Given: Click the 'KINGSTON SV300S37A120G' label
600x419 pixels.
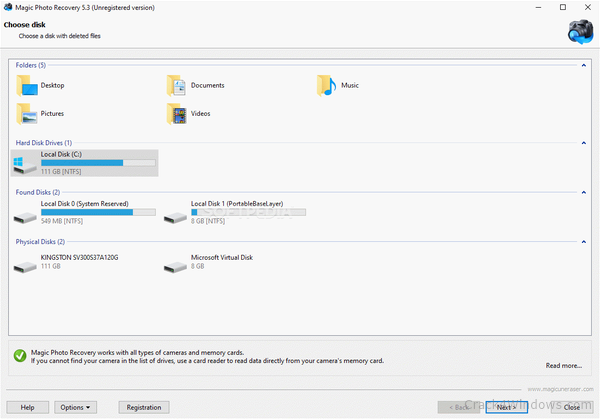Looking at the screenshot, I should [80, 258].
